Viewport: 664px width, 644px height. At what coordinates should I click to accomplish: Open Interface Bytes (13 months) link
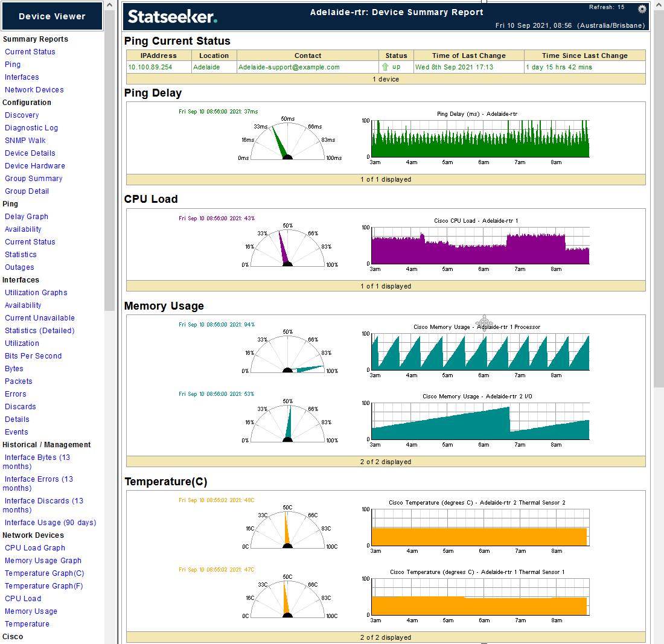coord(36,462)
